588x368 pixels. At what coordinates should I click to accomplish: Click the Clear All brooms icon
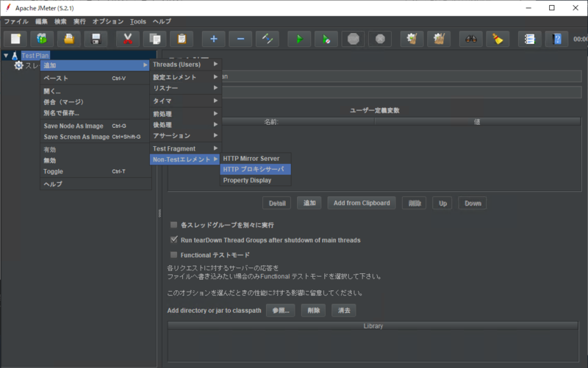point(439,39)
